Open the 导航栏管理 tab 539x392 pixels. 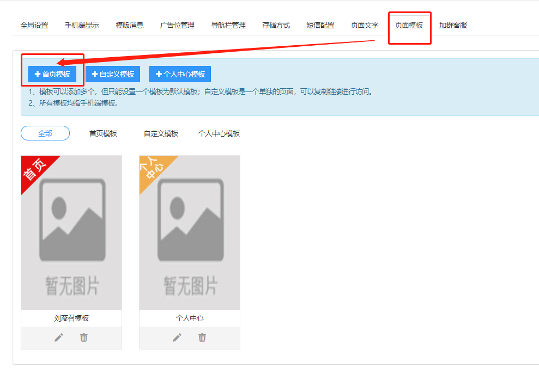[x=228, y=25]
